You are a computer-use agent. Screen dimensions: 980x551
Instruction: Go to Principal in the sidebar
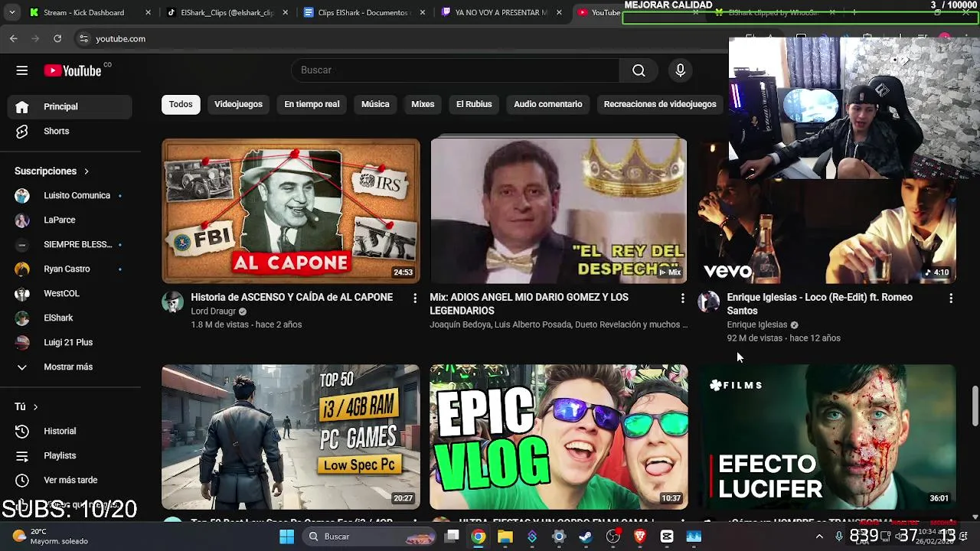[x=70, y=106]
